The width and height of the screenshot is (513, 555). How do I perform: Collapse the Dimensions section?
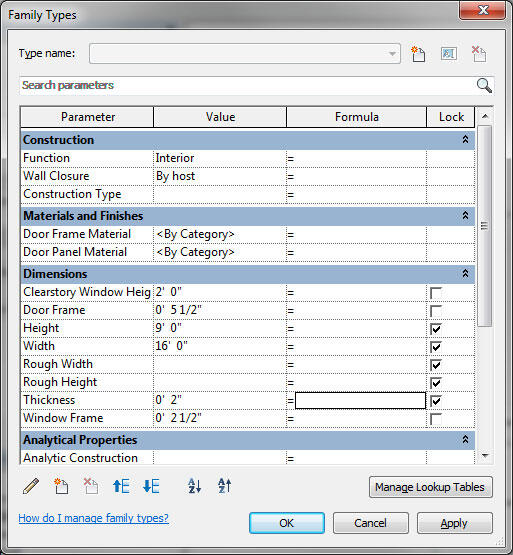click(465, 274)
